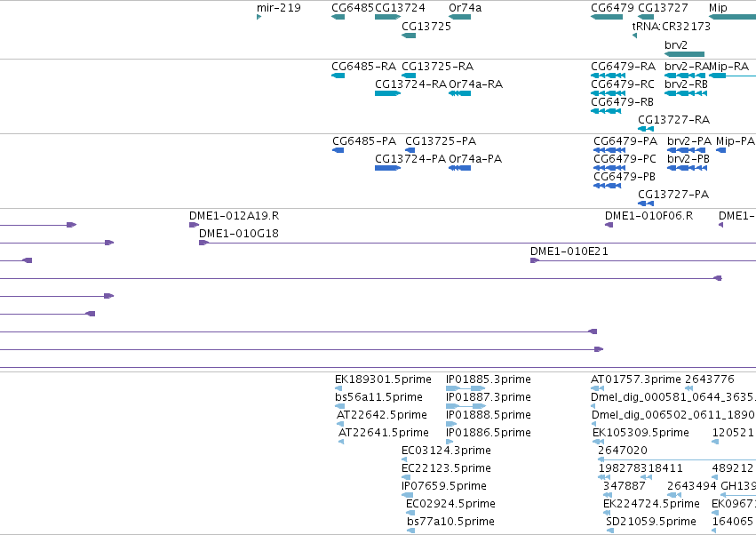Select the CG6479-RB transcript glyph
The image size is (756, 535).
point(606,111)
